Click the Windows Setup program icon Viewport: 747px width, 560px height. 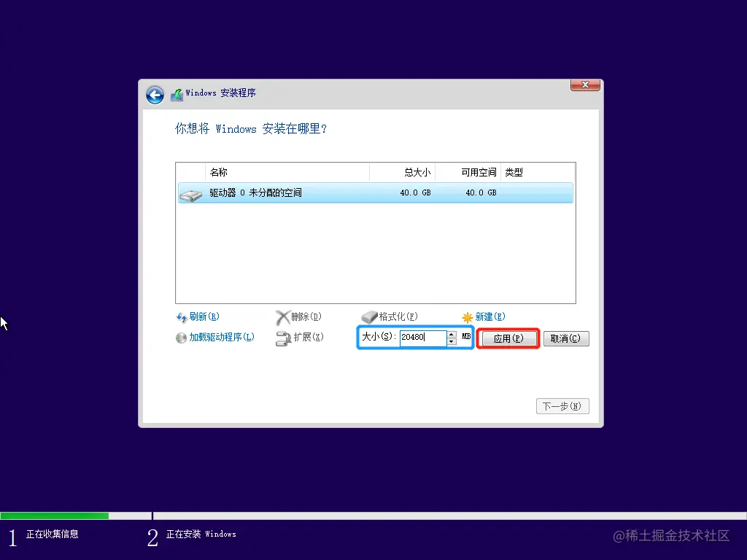pyautogui.click(x=177, y=95)
